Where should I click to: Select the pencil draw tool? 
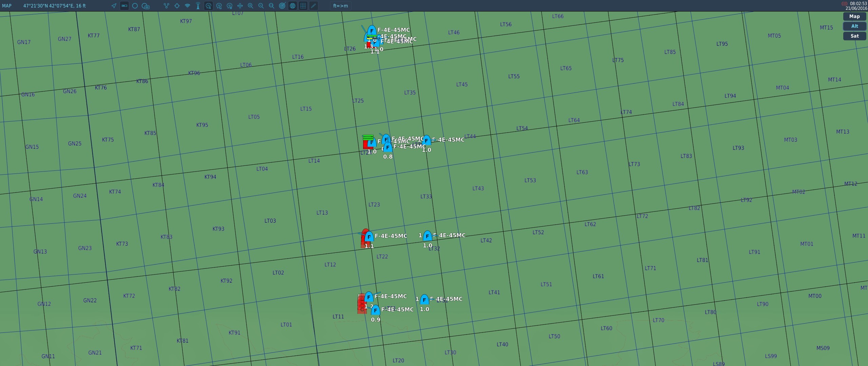coord(314,6)
